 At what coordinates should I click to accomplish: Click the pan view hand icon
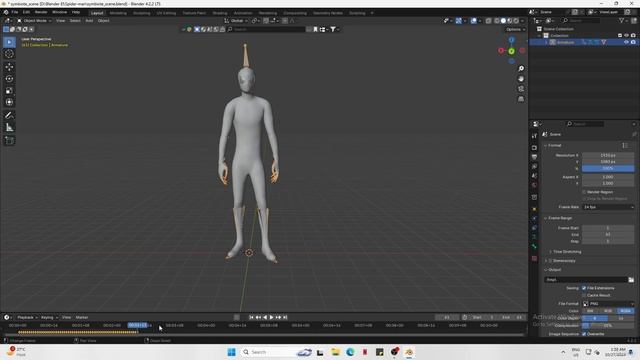[521, 79]
